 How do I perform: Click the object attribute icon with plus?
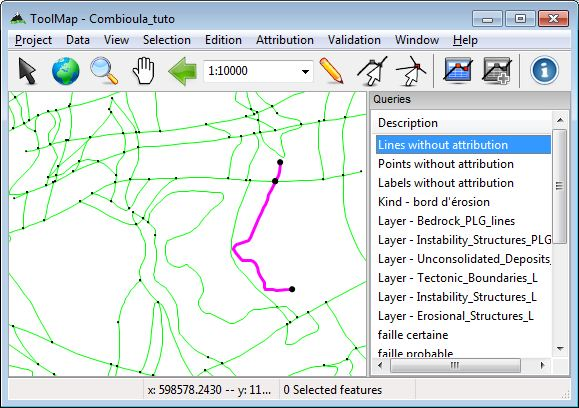point(497,70)
